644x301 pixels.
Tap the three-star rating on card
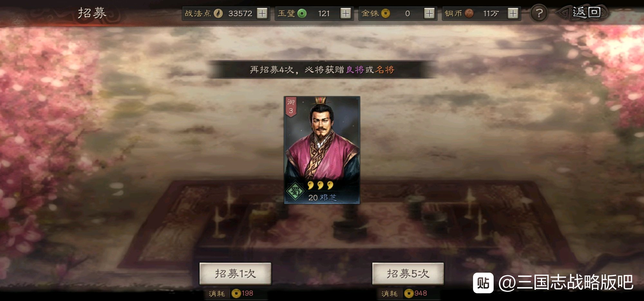[x=320, y=185]
